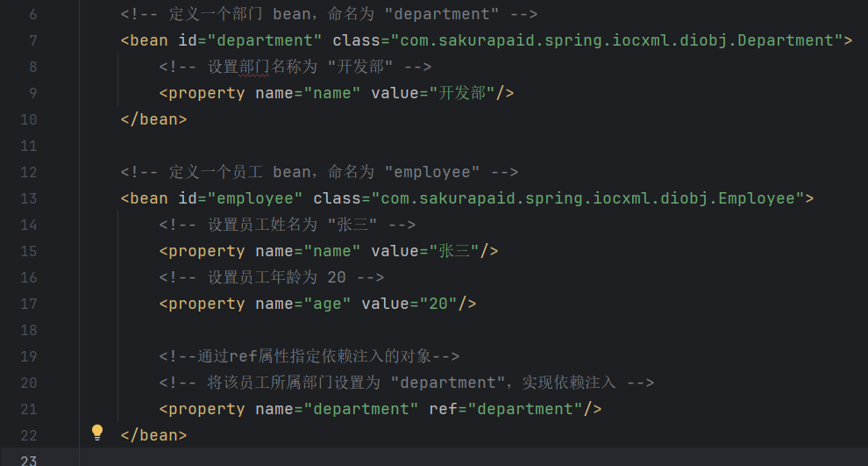
Task: Click class value "com.sakurapaid.spring.iocxml.diobj.Department"
Action: [x=616, y=40]
